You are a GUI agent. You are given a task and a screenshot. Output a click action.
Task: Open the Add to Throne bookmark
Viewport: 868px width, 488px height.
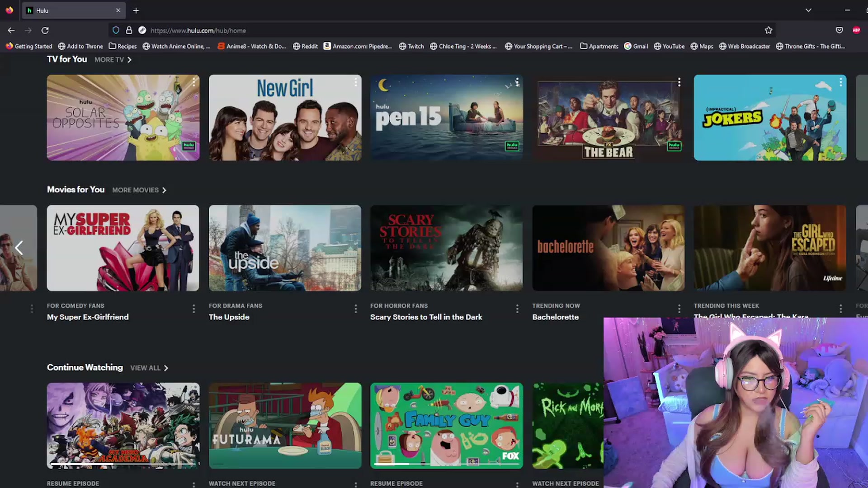80,46
